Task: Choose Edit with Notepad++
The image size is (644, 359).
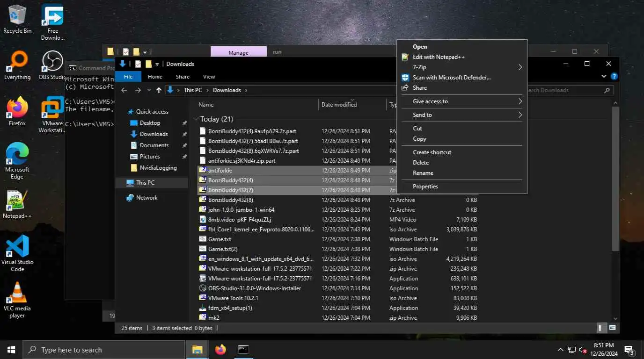Action: [x=462, y=57]
